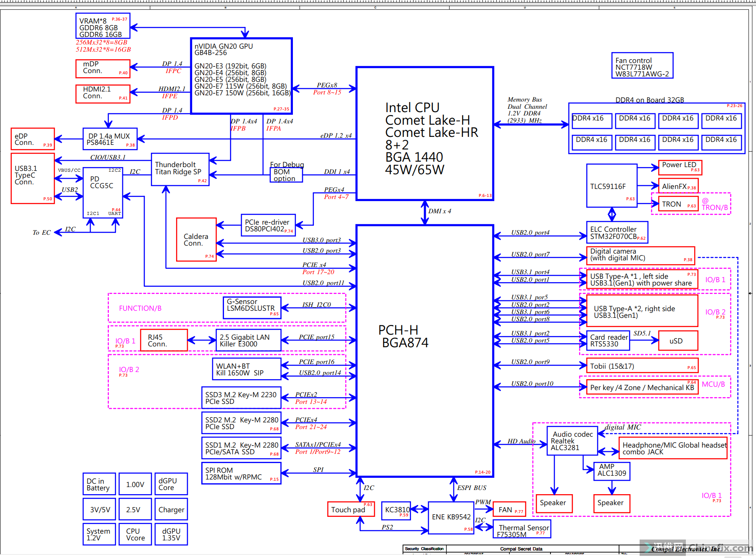
Task: Click the PCIe re-driver DS80PCI402 box
Action: 268,225
